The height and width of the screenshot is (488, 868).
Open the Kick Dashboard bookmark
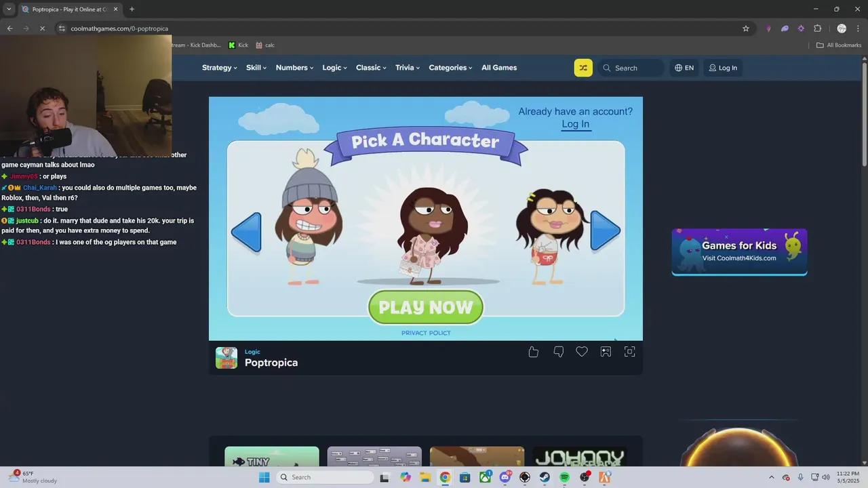coord(197,45)
